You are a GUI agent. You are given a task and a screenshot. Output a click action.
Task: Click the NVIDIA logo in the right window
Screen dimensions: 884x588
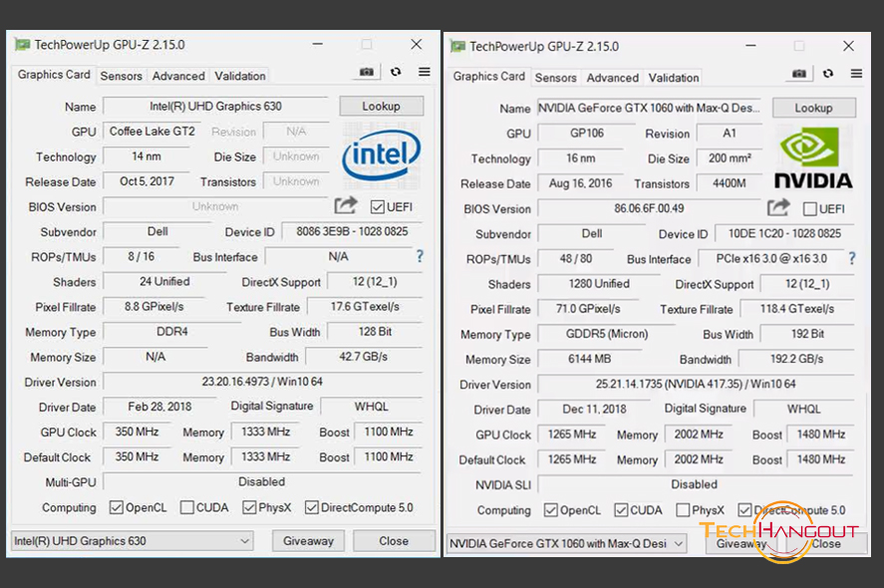[x=813, y=157]
